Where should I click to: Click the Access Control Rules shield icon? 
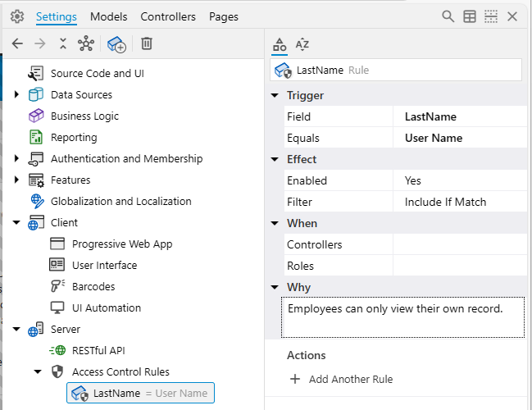tap(57, 371)
